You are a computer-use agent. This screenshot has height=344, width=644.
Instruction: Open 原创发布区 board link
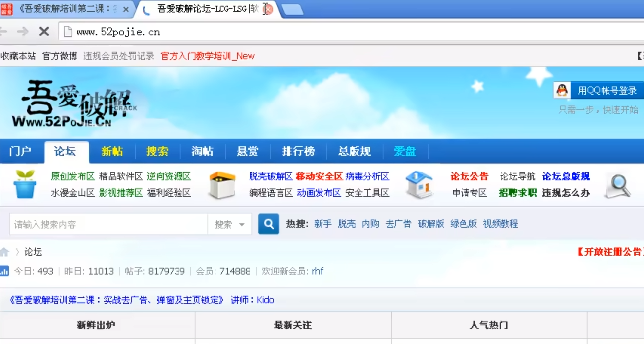(x=73, y=176)
